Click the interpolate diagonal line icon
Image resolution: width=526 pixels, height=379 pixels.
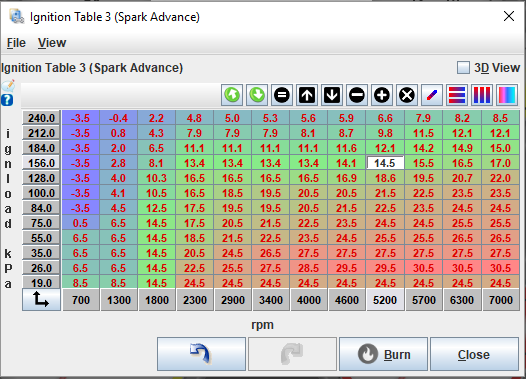[x=432, y=95]
